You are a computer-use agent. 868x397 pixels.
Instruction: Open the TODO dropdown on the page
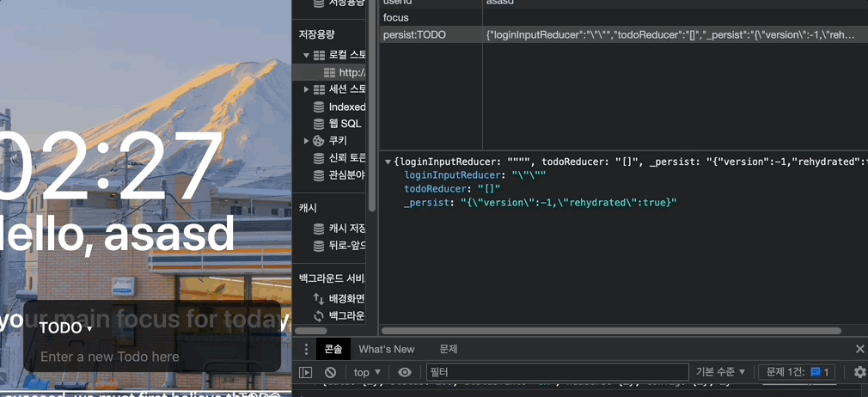click(x=66, y=328)
